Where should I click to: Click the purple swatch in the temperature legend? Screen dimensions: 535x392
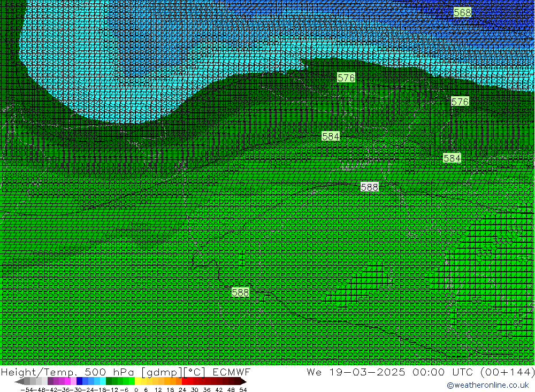click(50, 381)
